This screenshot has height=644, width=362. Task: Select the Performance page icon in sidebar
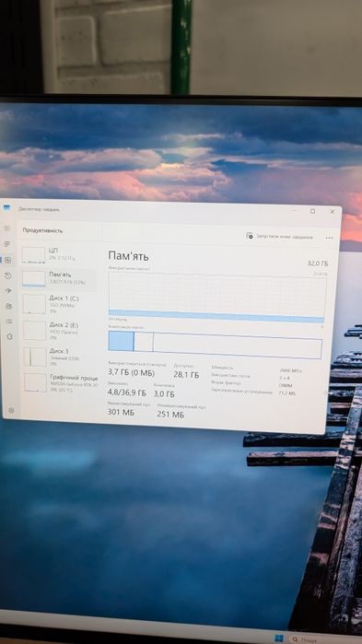click(8, 260)
